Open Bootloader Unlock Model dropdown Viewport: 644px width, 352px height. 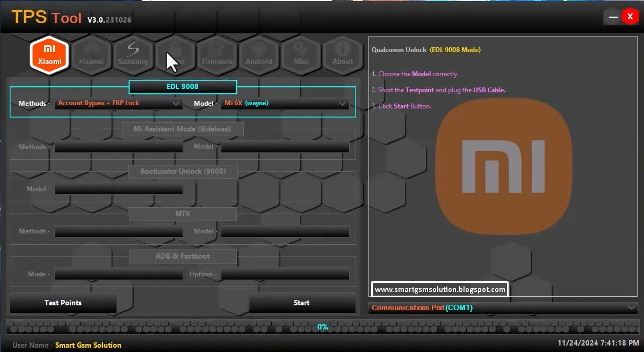tap(118, 189)
